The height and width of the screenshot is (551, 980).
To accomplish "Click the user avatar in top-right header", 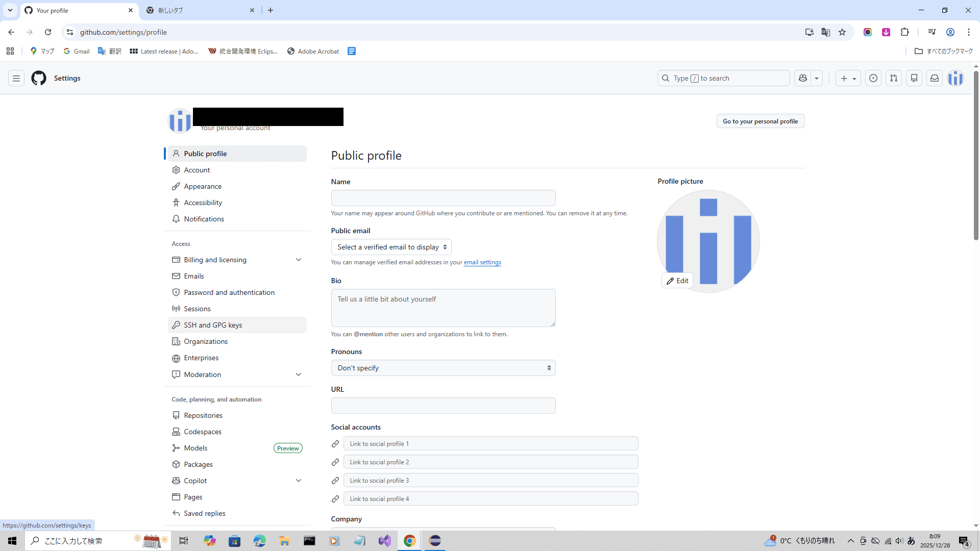I will pyautogui.click(x=955, y=78).
